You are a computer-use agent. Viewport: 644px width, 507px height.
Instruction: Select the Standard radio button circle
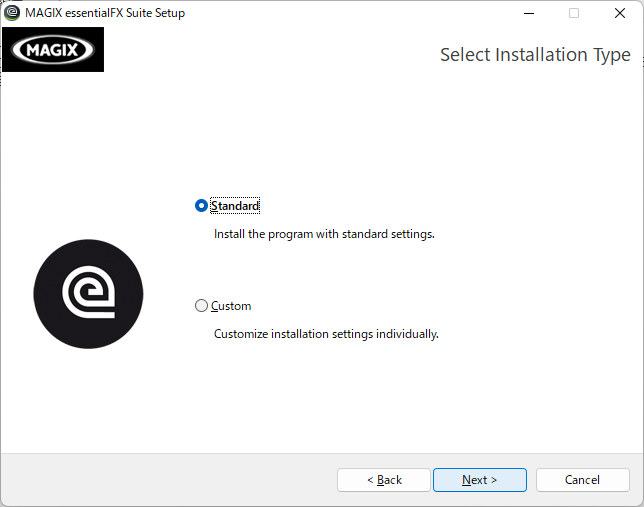tap(201, 205)
